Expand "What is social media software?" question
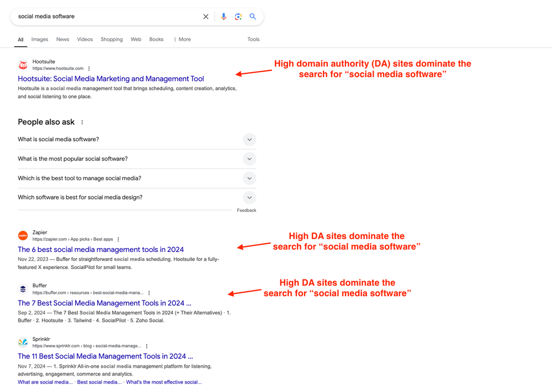The image size is (552, 392). (x=137, y=139)
